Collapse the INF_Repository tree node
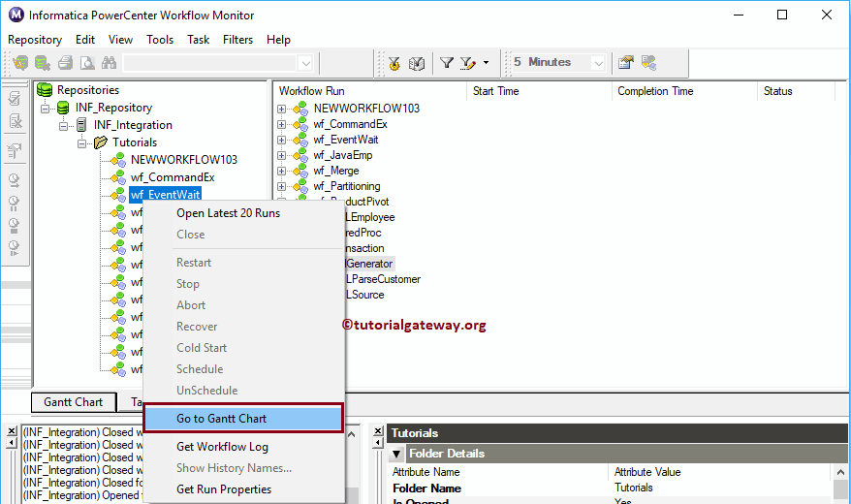The width and height of the screenshot is (851, 504). [x=46, y=108]
